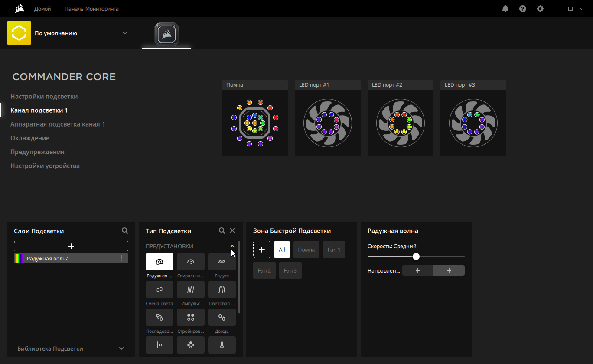The image size is (593, 364).
Task: Click the LED порт #2 fan preview
Action: (x=401, y=123)
